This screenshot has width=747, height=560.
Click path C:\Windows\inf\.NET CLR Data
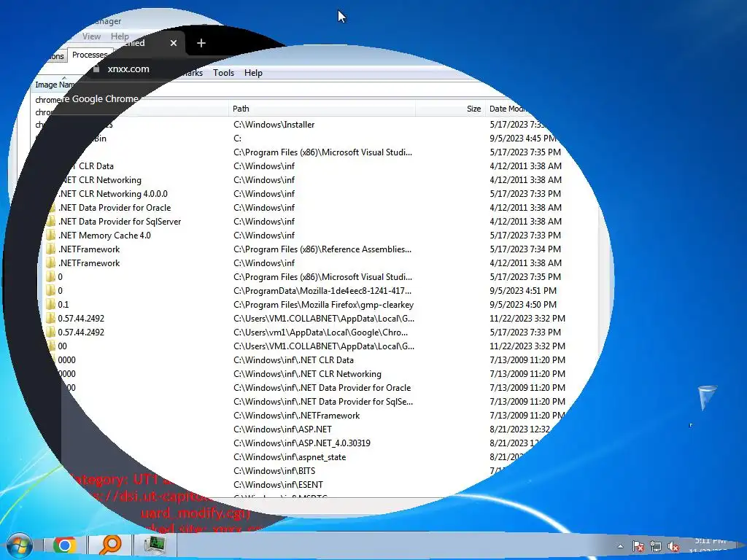[293, 360]
